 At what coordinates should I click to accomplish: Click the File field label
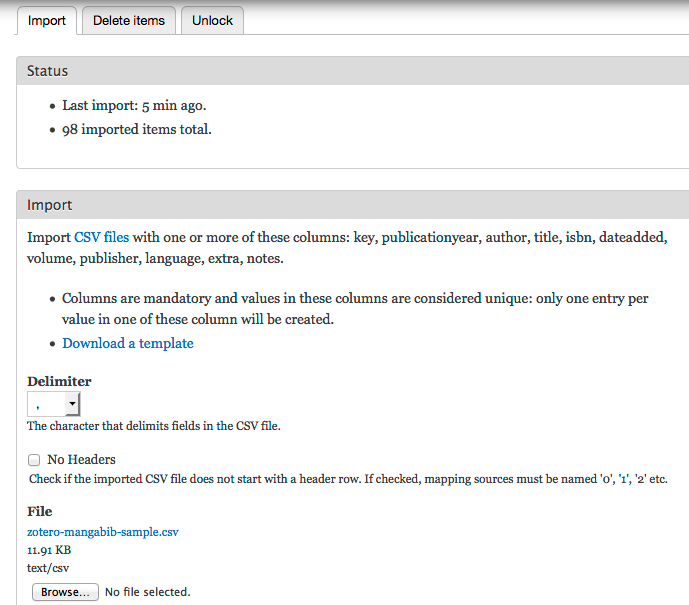click(40, 511)
